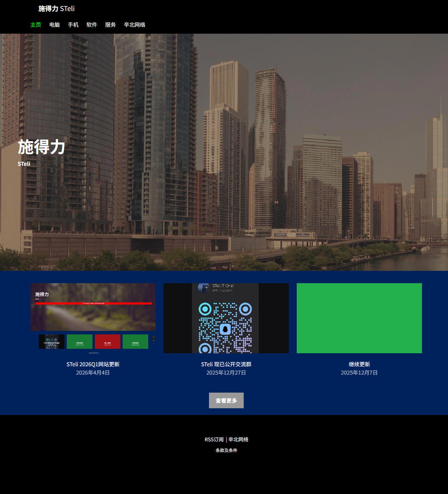448x494 pixels.
Task: Open the 继续更新 post title
Action: [x=359, y=364]
